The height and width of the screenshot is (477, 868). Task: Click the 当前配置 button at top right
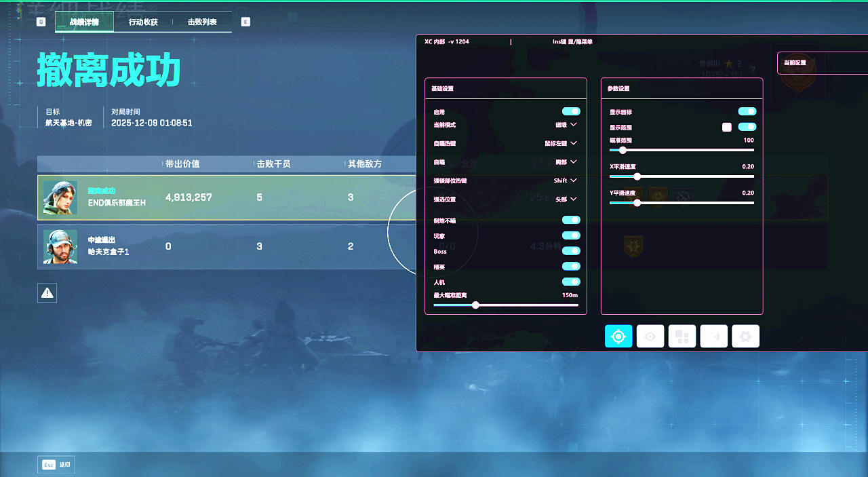797,62
